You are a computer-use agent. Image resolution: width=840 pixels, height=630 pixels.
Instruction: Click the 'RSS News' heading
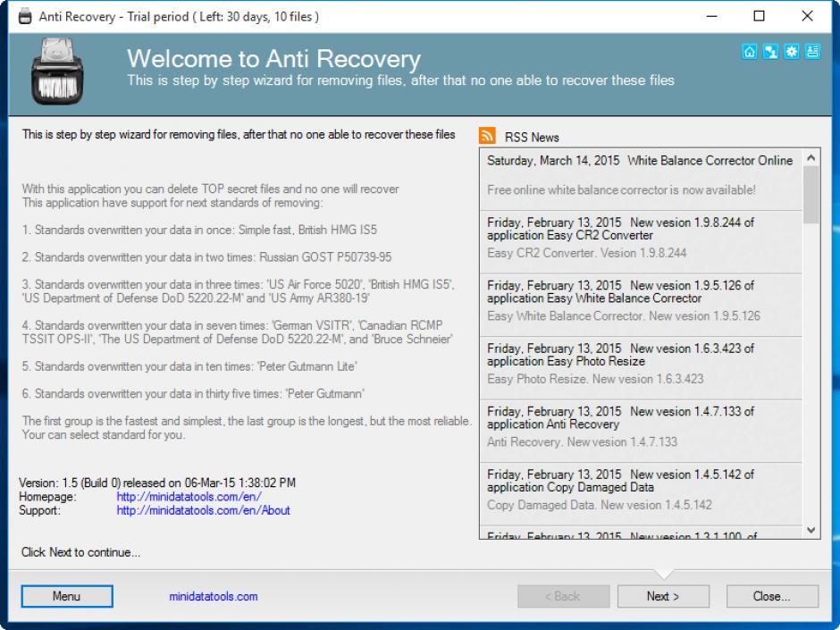point(532,137)
